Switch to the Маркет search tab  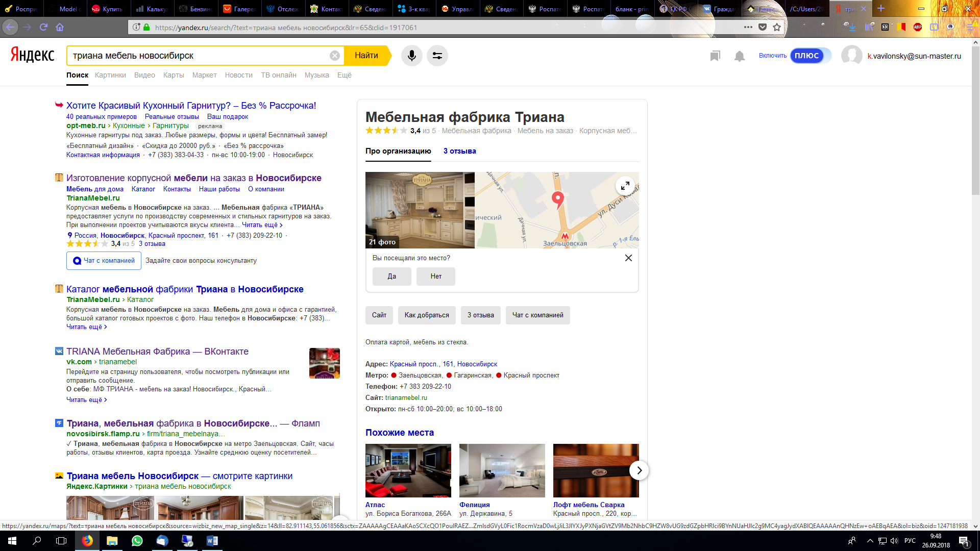tap(205, 75)
